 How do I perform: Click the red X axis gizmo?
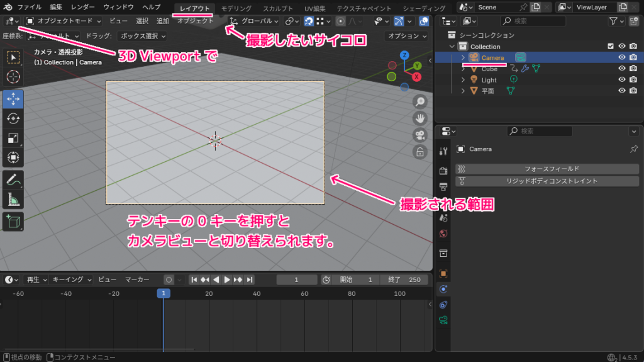(x=416, y=77)
